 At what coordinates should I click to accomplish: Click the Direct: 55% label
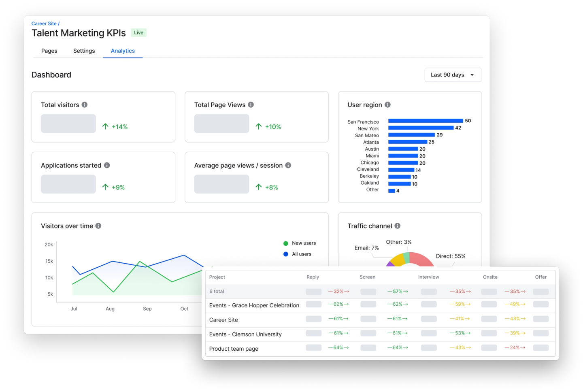[x=451, y=256]
